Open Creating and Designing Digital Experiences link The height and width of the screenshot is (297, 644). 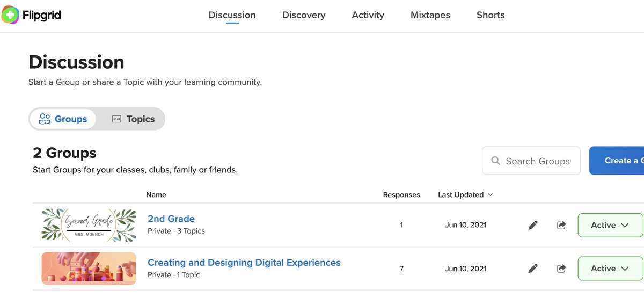(244, 263)
